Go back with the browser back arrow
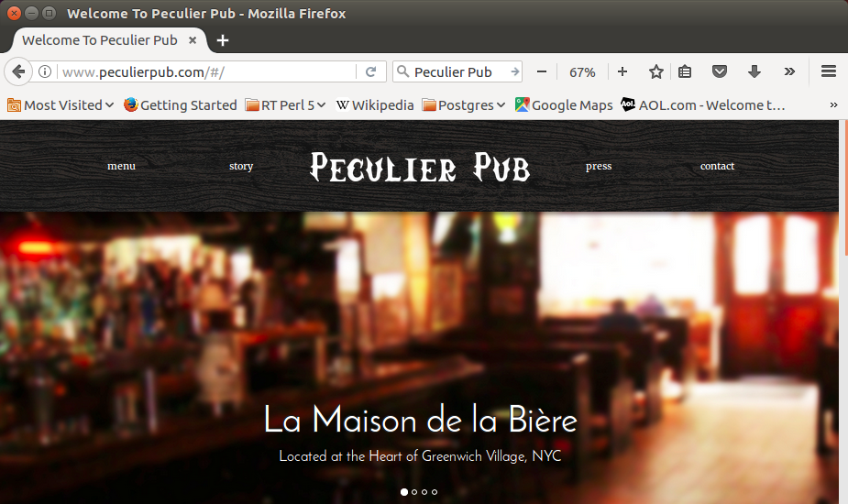 [18, 71]
